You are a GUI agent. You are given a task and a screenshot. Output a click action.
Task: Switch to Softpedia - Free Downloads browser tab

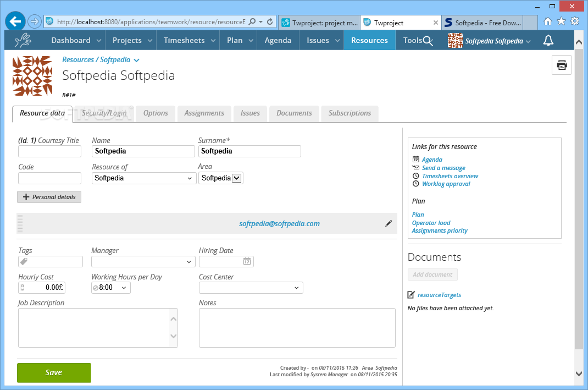482,23
